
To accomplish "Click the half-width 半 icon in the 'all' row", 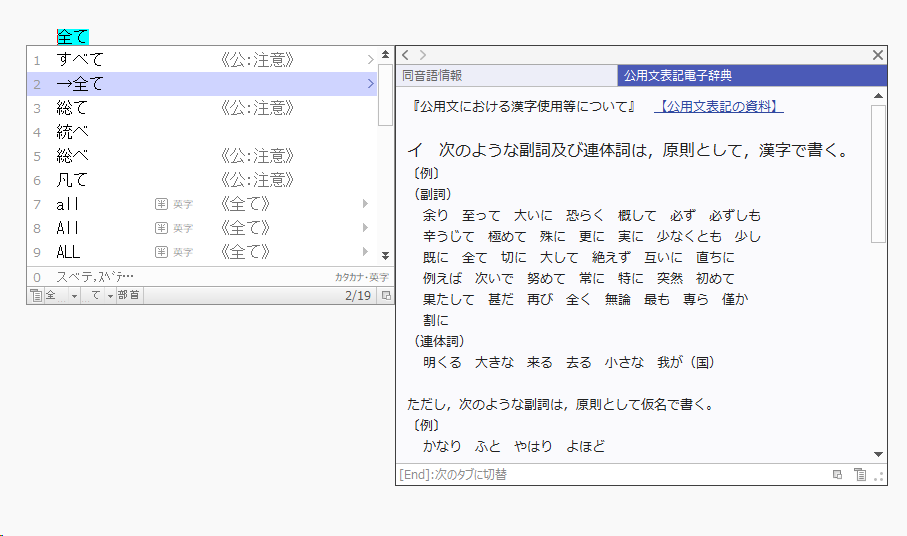I will tap(161, 204).
